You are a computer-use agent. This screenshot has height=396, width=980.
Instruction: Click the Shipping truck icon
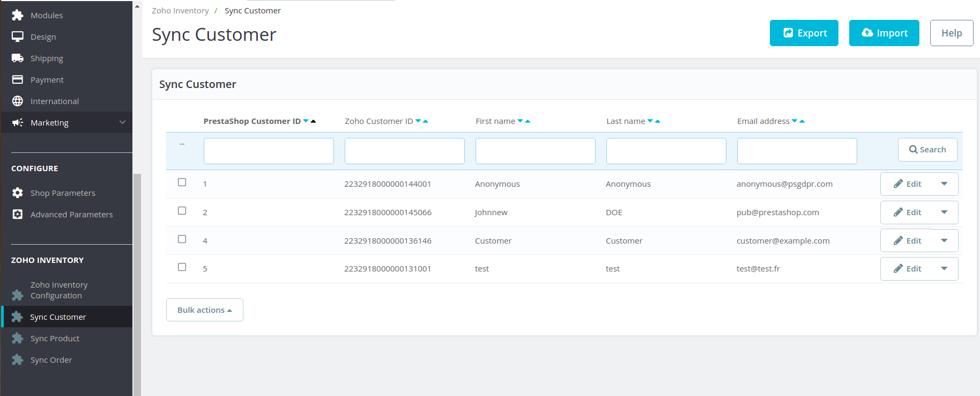click(x=18, y=58)
